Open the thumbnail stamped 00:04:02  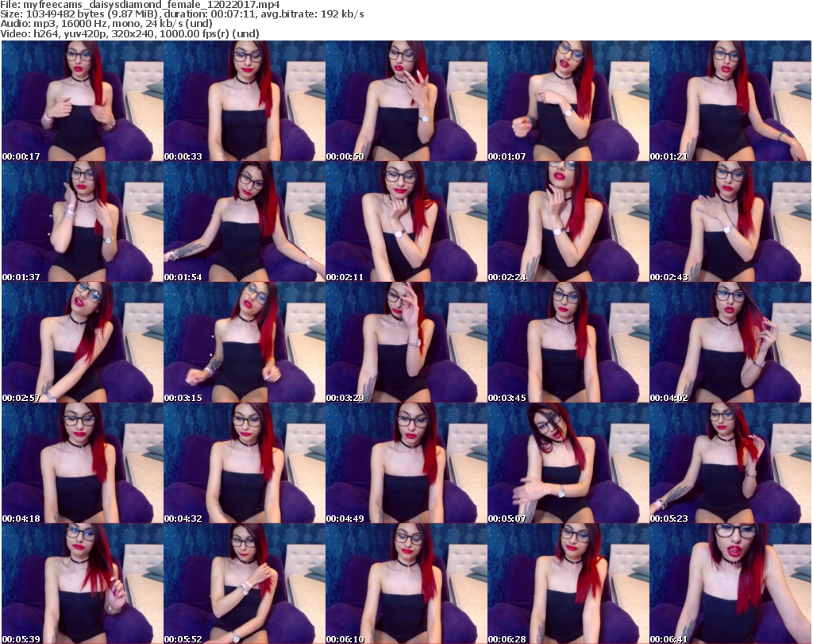click(730, 343)
